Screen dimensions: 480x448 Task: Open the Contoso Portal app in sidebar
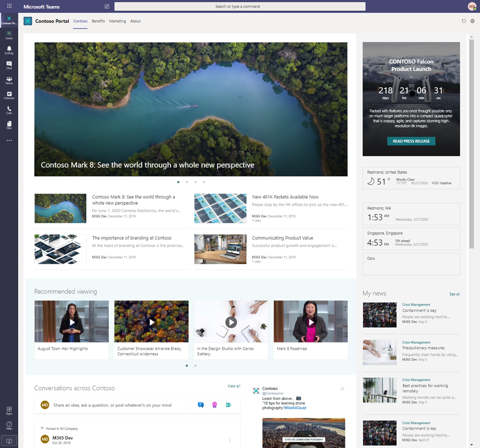tap(9, 20)
